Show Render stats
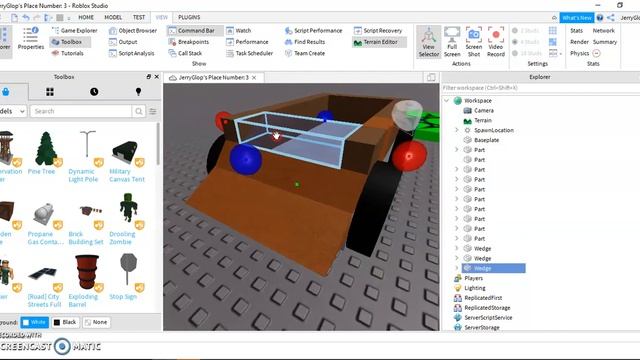Screen dimensions: 640x360 pyautogui.click(x=579, y=42)
